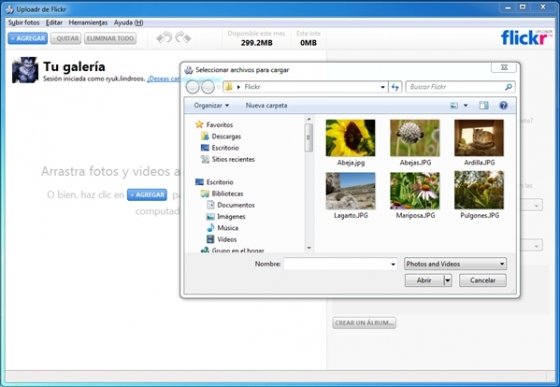560x387 pixels.
Task: Click the Favoritos star icon
Action: 199,124
